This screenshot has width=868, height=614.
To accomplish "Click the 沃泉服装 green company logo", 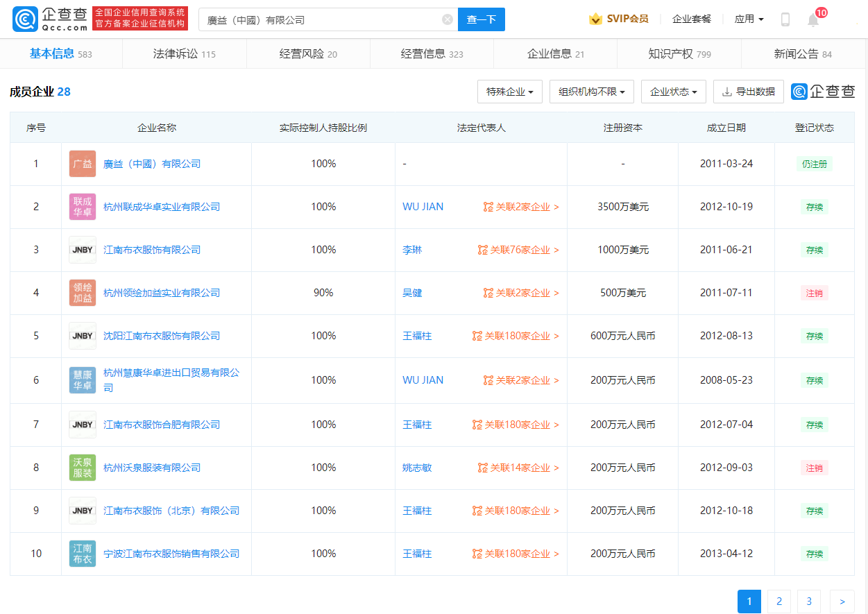I will point(83,468).
